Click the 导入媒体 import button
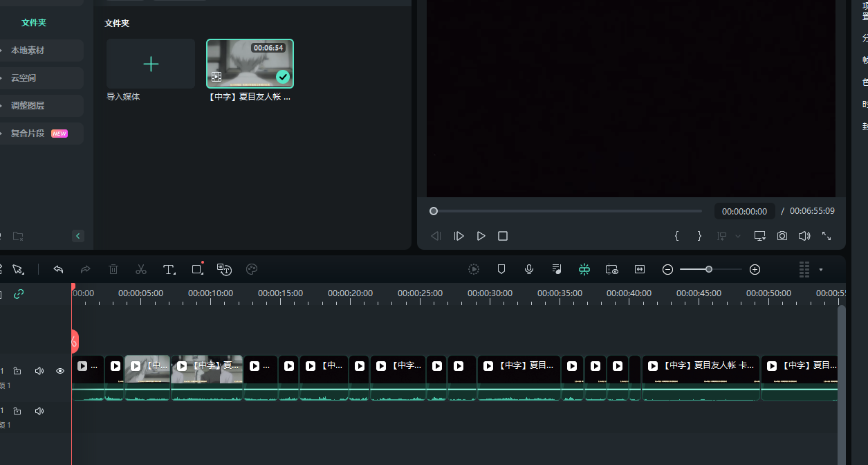 [150, 64]
